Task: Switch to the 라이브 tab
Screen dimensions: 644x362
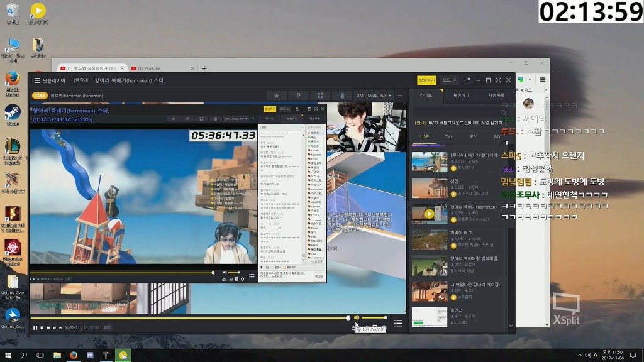Action: (x=426, y=96)
